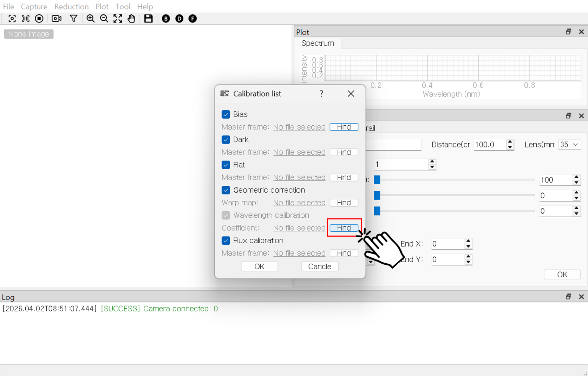This screenshot has height=376, width=588.
Task: Increase the 100 spinbox value
Action: [x=576, y=177]
